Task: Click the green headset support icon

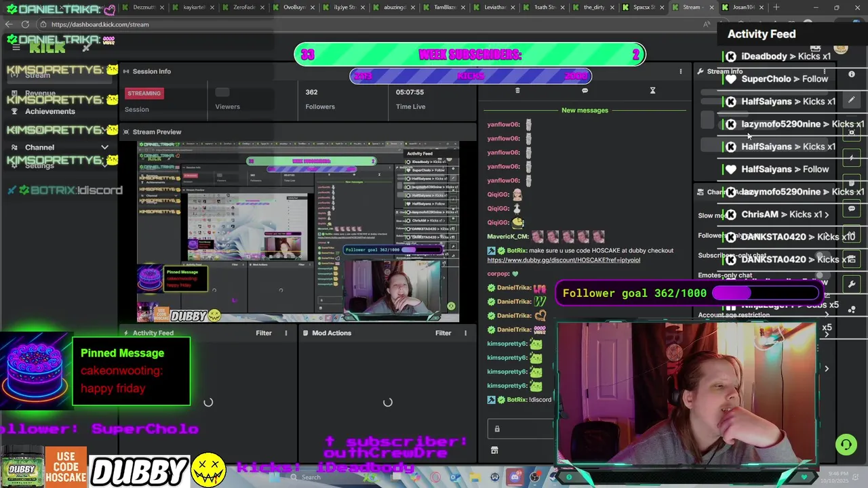Action: [x=846, y=445]
